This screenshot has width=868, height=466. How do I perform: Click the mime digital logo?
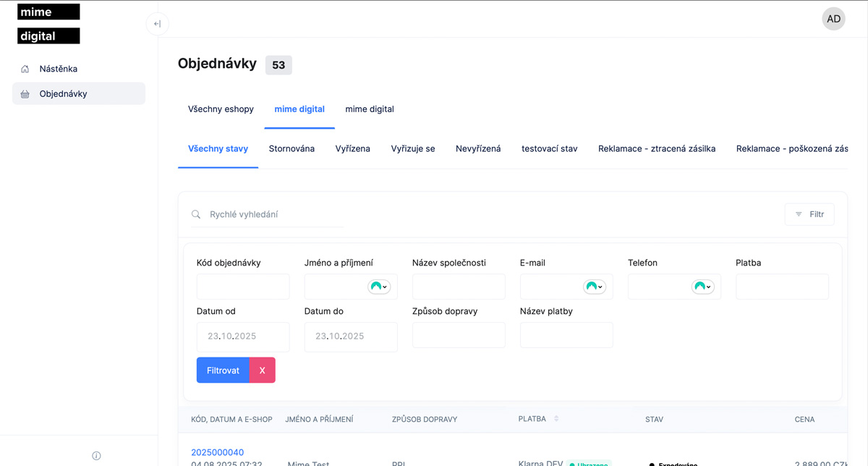(x=48, y=24)
